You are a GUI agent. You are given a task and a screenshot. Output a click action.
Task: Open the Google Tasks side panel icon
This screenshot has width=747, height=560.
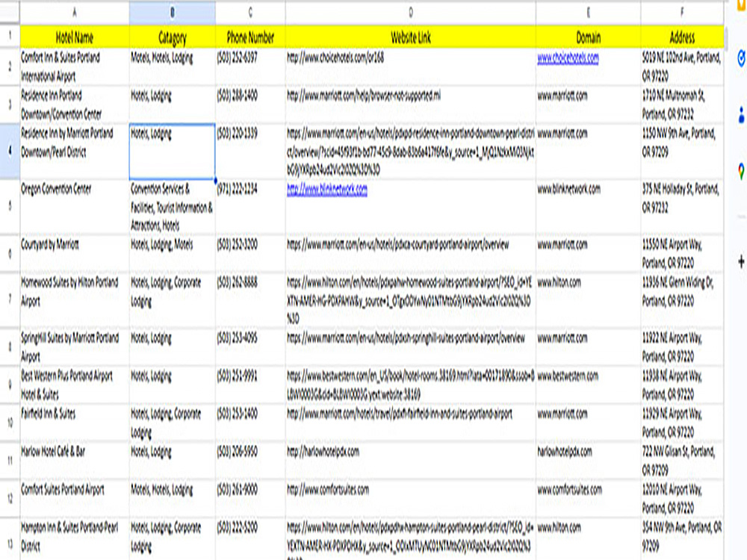tap(741, 59)
